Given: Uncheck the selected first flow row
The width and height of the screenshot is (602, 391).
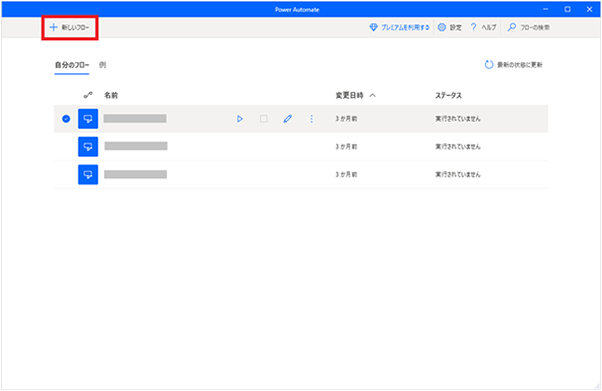Looking at the screenshot, I should point(66,119).
